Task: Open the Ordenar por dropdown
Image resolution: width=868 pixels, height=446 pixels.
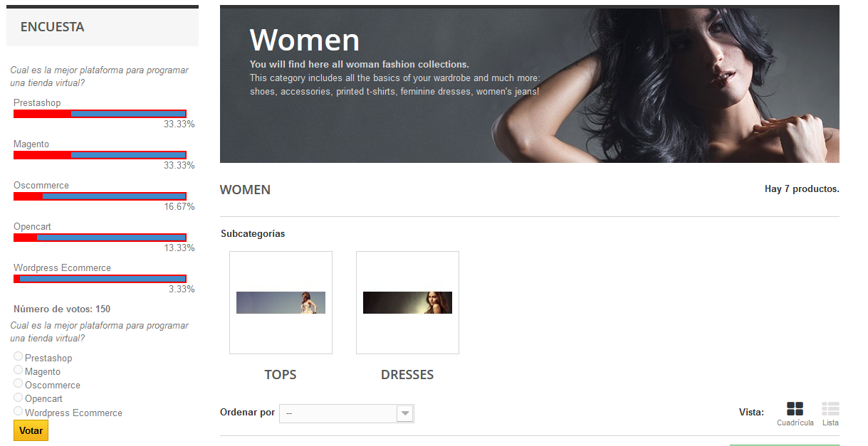Action: point(338,413)
